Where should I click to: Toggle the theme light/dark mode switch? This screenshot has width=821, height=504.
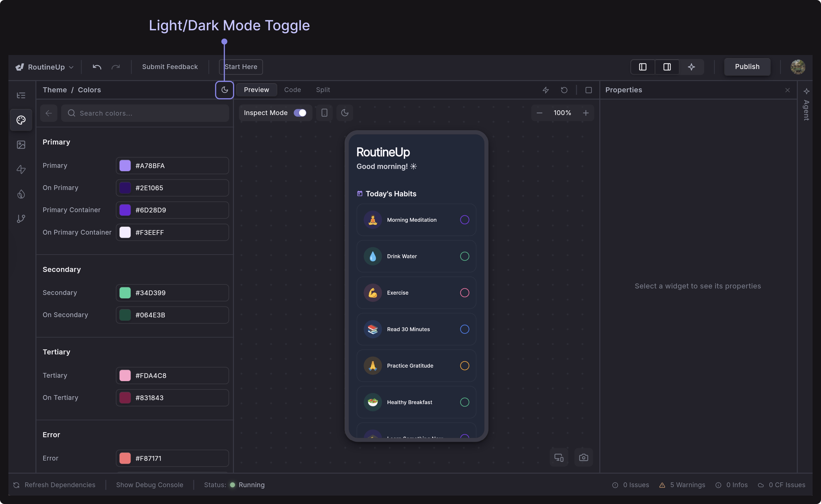[224, 90]
